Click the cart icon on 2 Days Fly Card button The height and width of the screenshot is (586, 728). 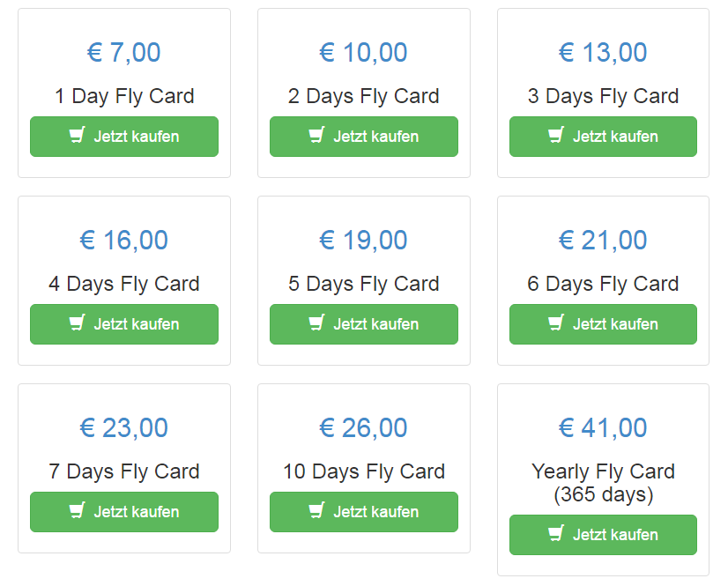[x=317, y=137]
